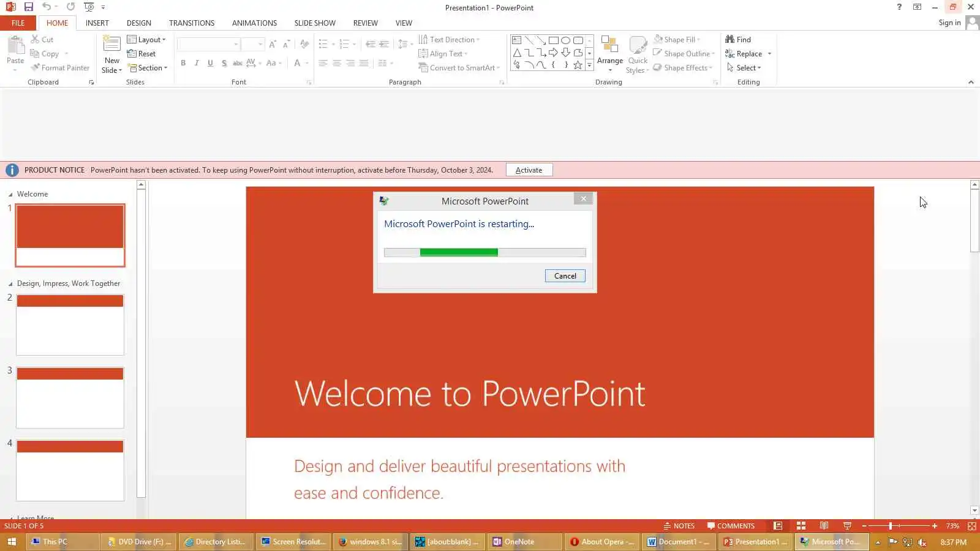The image size is (980, 551).
Task: Pick the rectangle shape from the Drawing gallery
Action: coord(554,40)
